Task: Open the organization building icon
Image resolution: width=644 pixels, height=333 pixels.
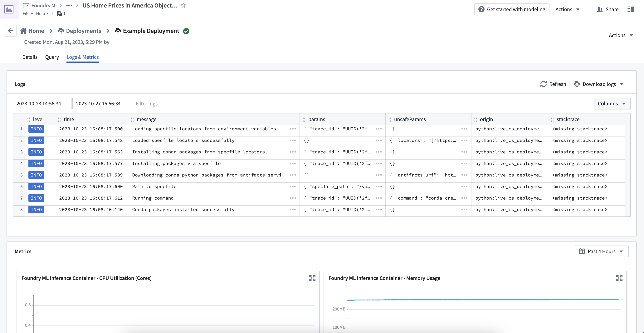Action: [59, 13]
